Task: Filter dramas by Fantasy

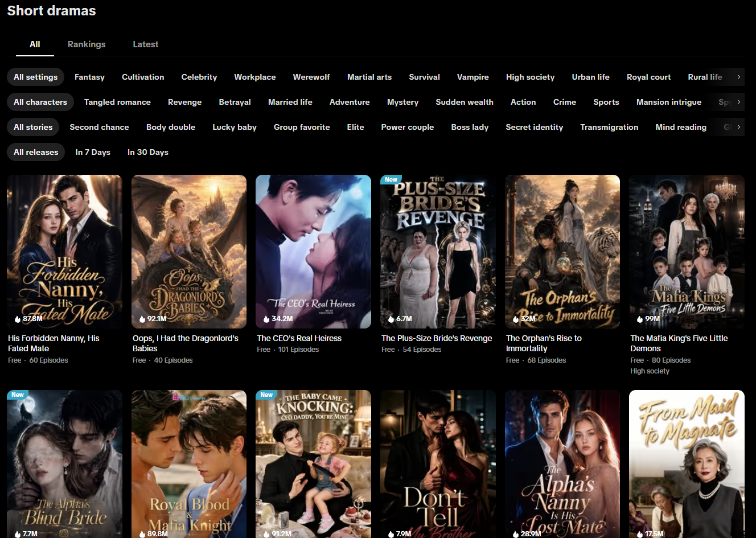Action: pyautogui.click(x=89, y=77)
